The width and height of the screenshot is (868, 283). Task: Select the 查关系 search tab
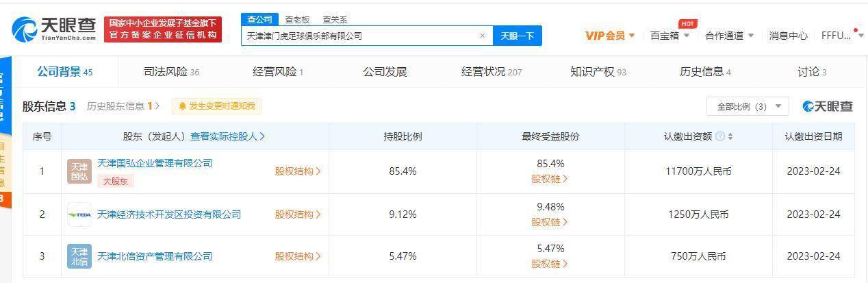pos(335,20)
